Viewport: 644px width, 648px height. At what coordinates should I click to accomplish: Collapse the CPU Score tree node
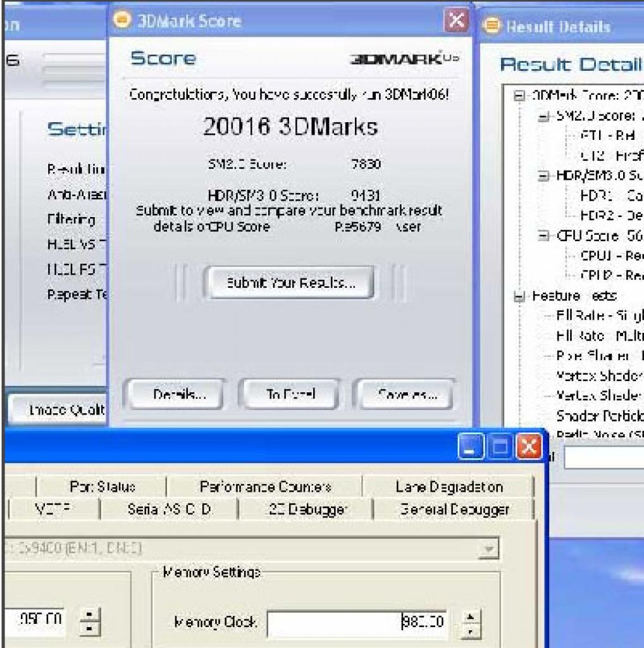(x=543, y=236)
